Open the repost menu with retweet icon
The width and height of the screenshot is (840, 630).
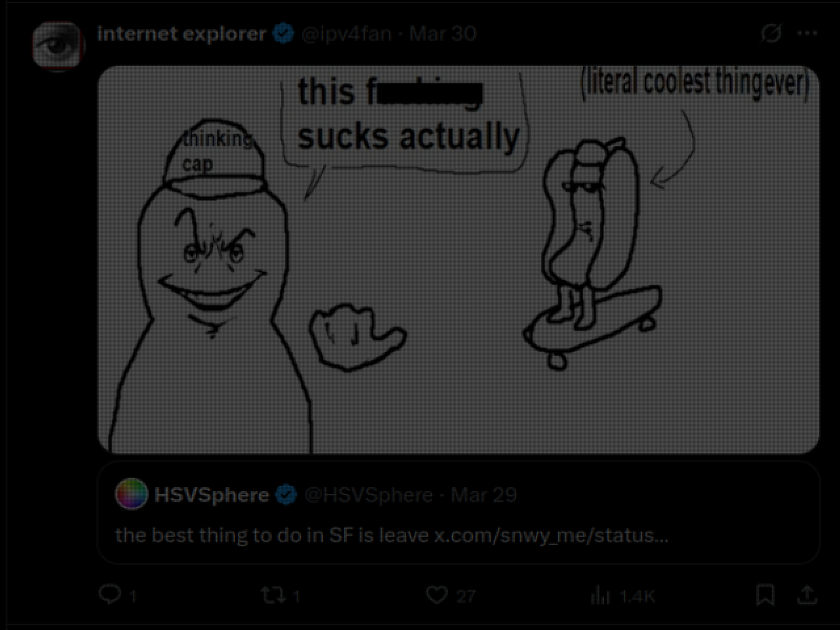coord(273,595)
